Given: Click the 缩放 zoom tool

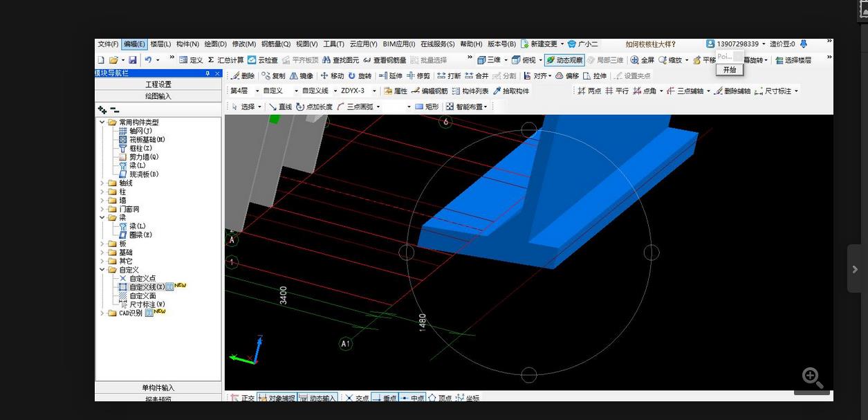Looking at the screenshot, I should point(670,60).
